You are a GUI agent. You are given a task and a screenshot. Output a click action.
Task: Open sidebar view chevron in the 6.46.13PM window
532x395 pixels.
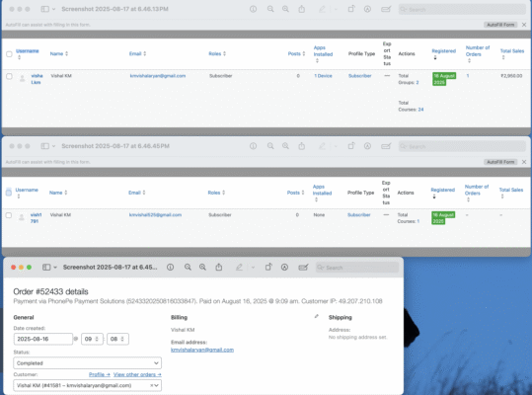click(x=53, y=9)
